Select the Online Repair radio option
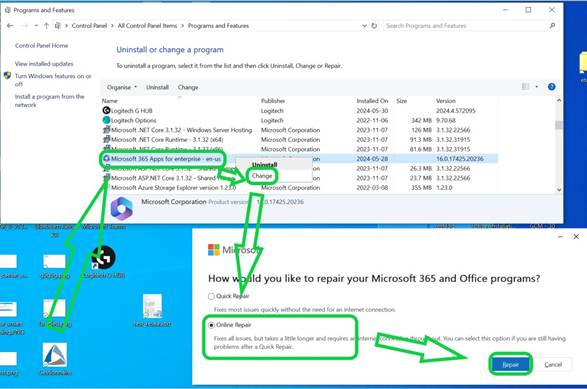The width and height of the screenshot is (587, 389). pos(211,325)
